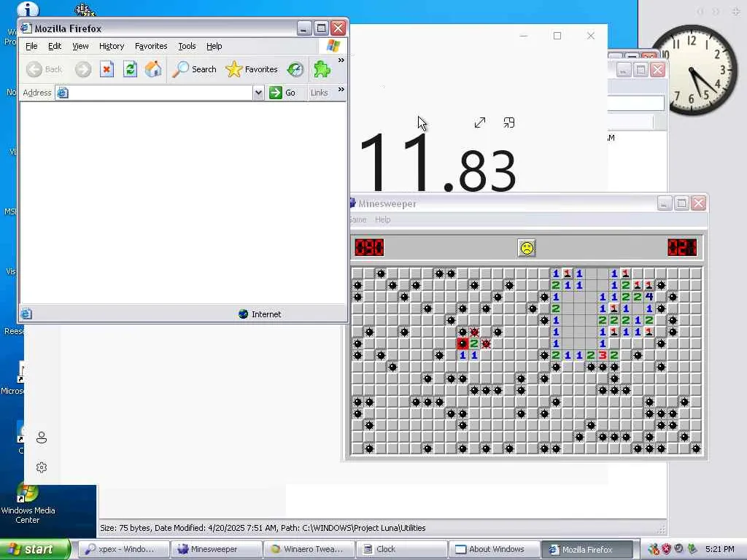Click the Back arrow in Firefox toolbar
Screen dimensions: 747x560
click(44, 69)
